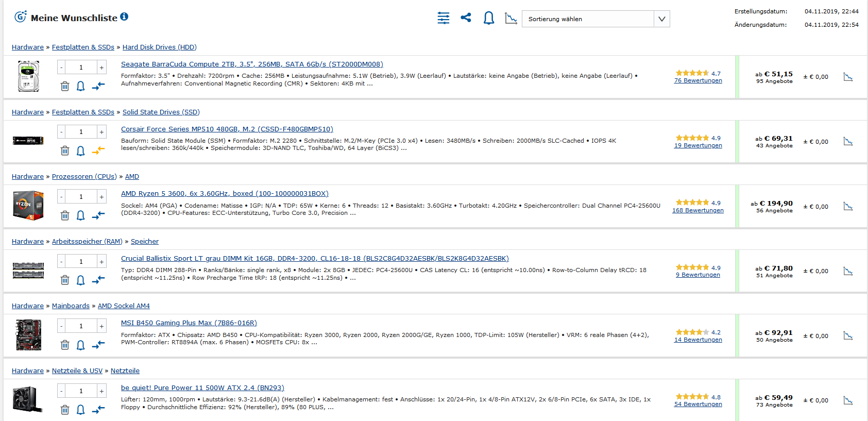Click 43 Angebote for Corsair MP510
Screen dimensions: 868x421
[774, 146]
